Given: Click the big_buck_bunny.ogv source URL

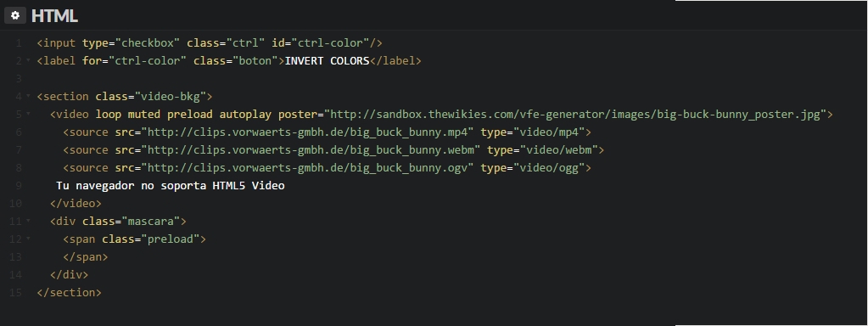Looking at the screenshot, I should [x=308, y=168].
